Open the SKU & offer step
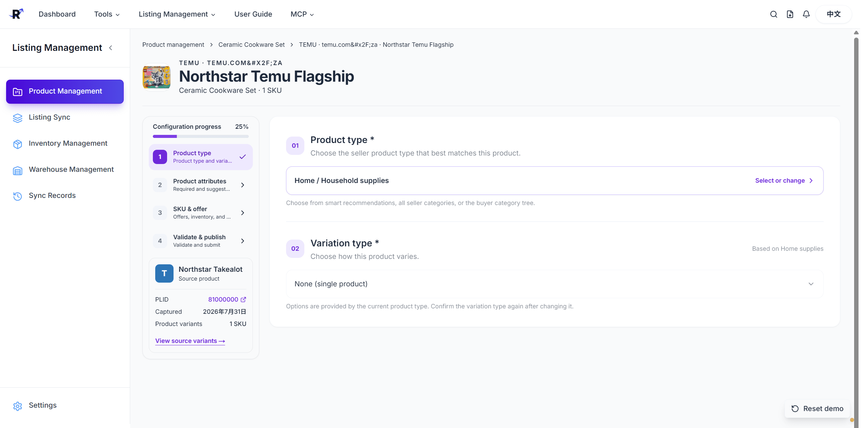Screen dimensions: 868x428 pos(201,212)
